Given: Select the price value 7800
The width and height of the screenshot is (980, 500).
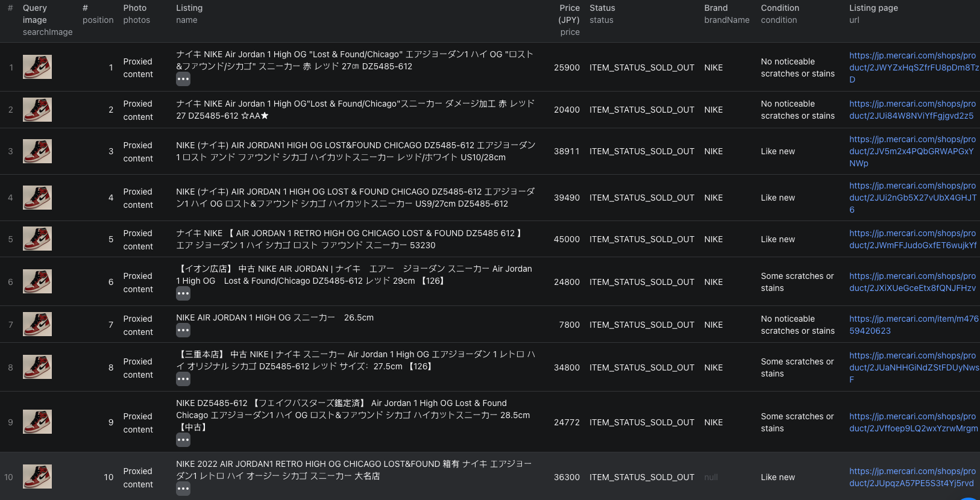Looking at the screenshot, I should pos(570,325).
